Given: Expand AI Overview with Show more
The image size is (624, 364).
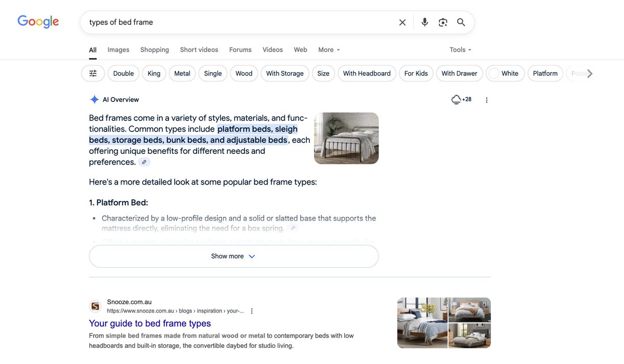Looking at the screenshot, I should [x=233, y=256].
